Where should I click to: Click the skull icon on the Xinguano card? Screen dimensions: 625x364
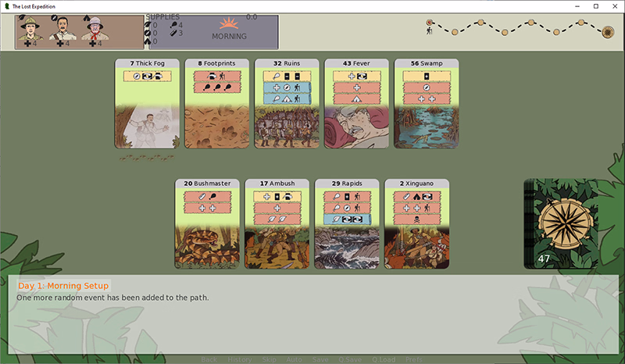(417, 219)
